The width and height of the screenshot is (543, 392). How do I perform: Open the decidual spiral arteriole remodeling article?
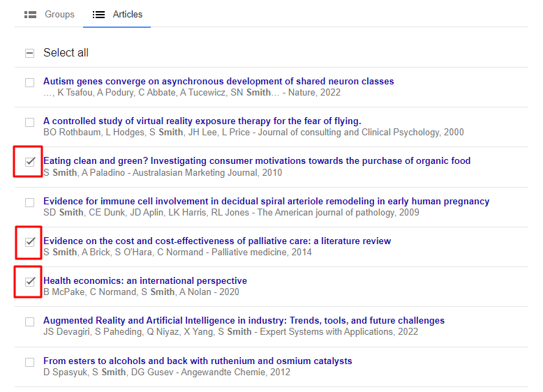pos(266,201)
